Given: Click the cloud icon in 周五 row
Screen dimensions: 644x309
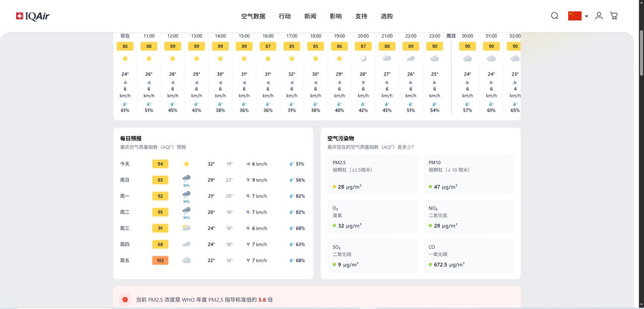Looking at the screenshot, I should (186, 260).
